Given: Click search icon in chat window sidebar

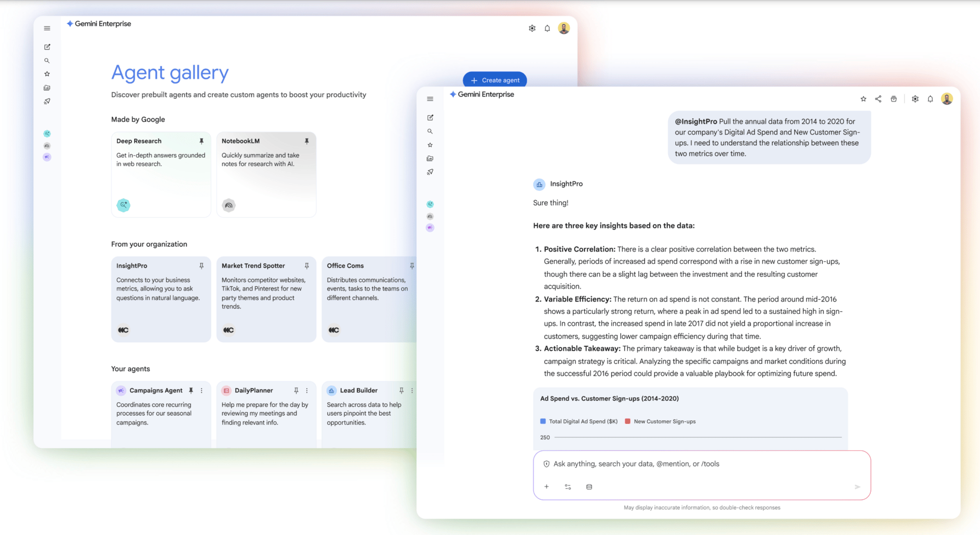Looking at the screenshot, I should tap(430, 131).
